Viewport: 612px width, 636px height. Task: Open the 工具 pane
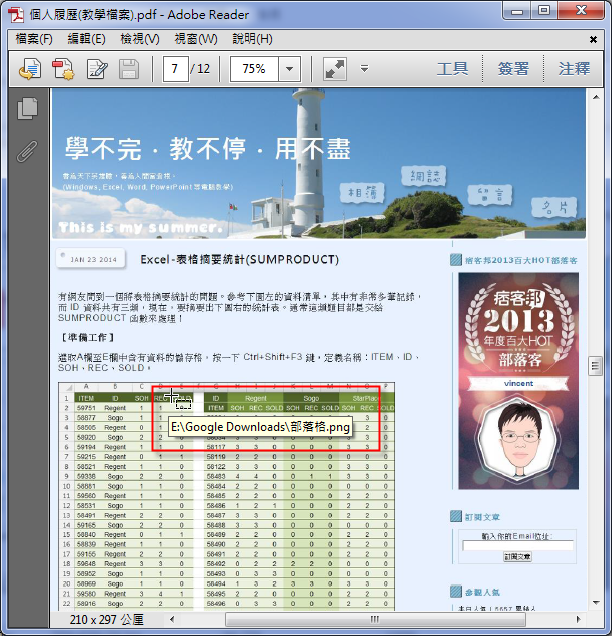[x=453, y=69]
